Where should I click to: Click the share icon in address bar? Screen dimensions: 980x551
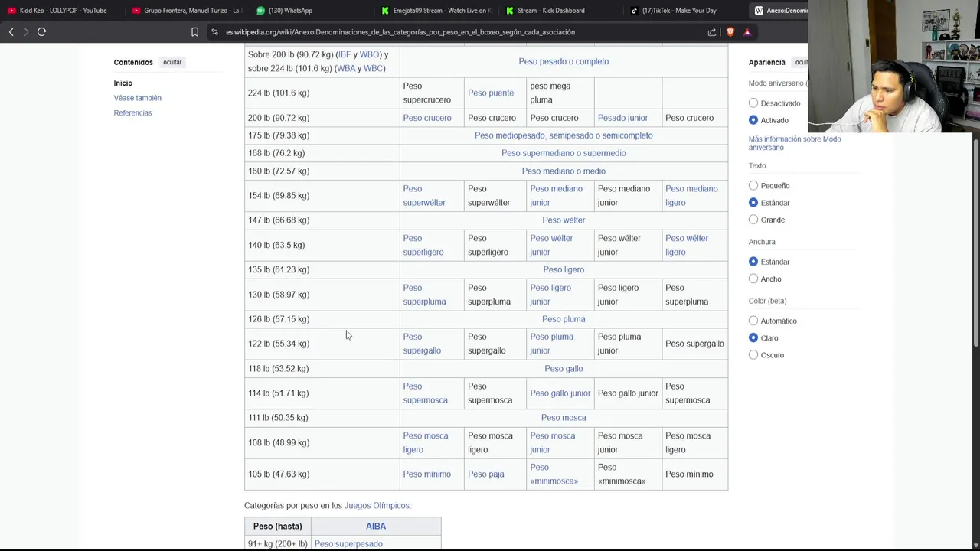tap(712, 32)
